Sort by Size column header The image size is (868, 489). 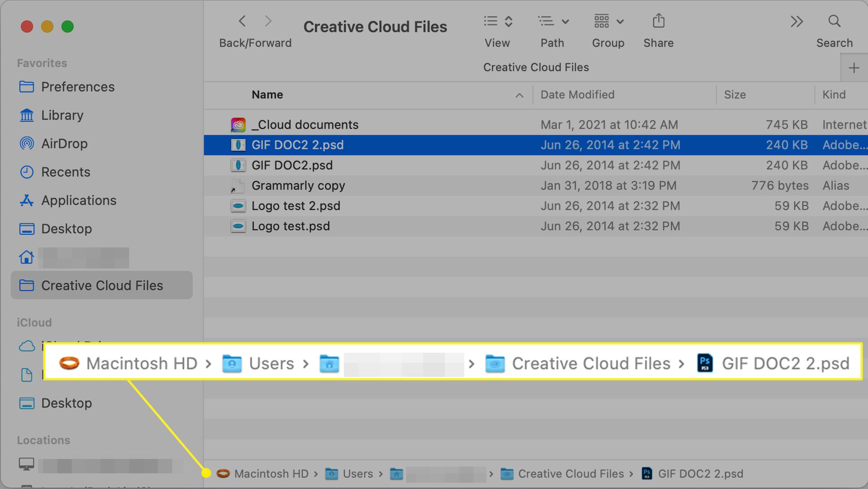pos(735,95)
